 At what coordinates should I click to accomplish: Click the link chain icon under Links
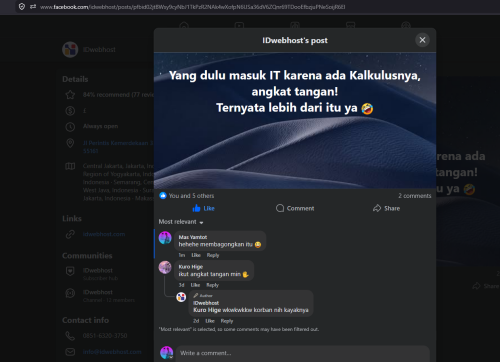tap(70, 234)
